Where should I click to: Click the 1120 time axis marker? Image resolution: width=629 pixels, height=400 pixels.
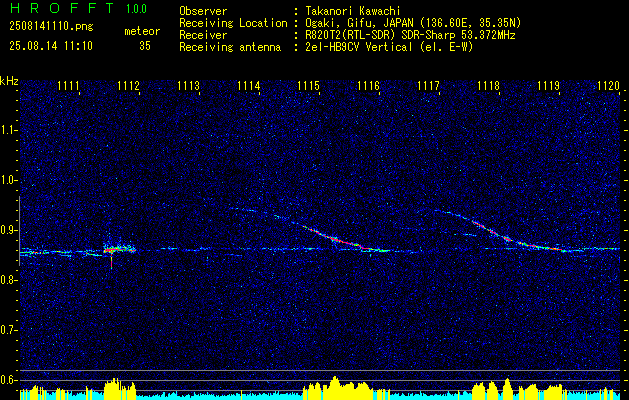[x=609, y=85]
